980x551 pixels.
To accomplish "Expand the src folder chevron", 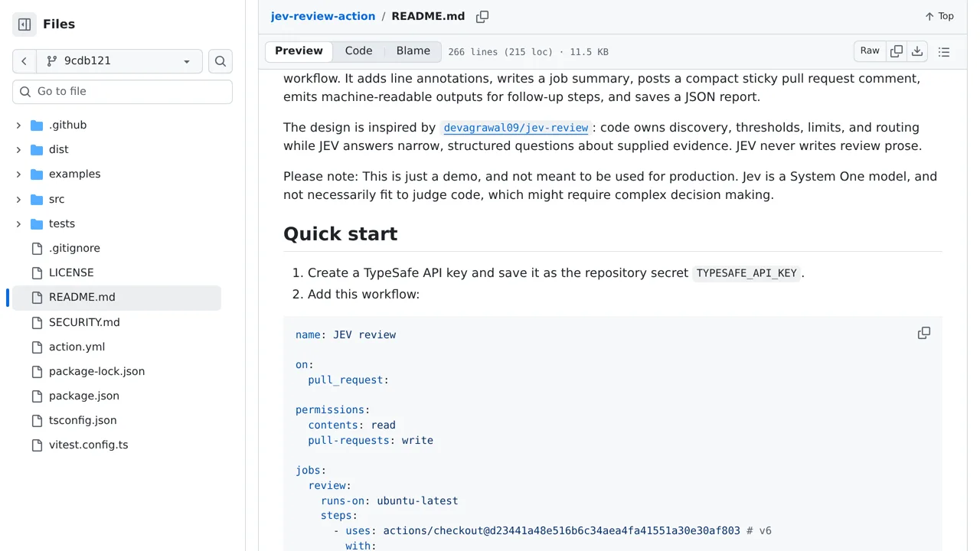I will point(18,199).
